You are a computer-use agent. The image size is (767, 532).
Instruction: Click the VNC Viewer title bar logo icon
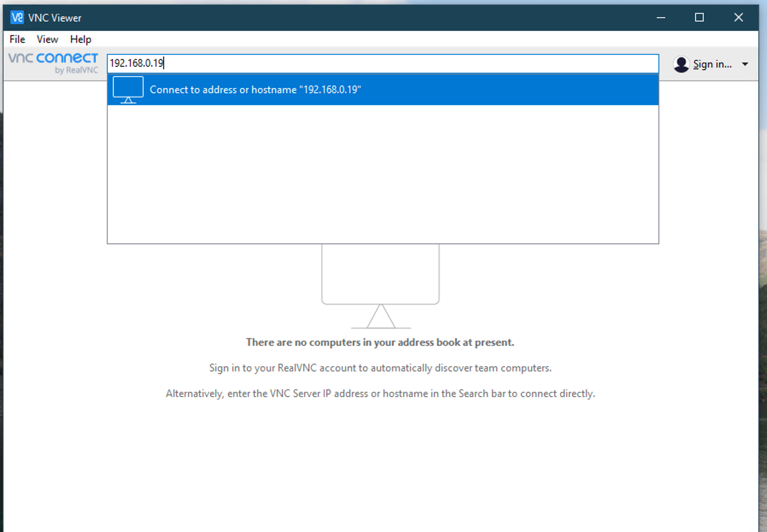[x=17, y=18]
